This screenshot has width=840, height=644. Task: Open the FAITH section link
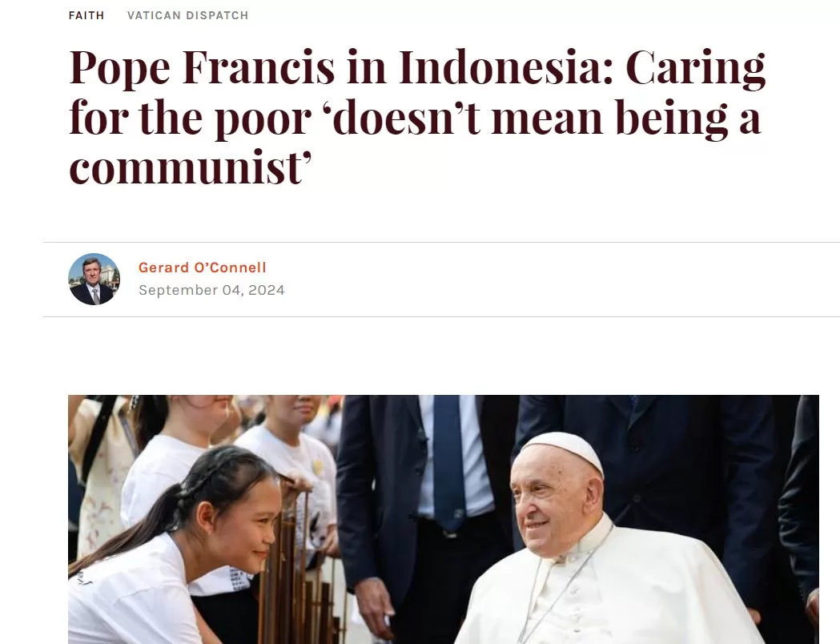(x=86, y=15)
